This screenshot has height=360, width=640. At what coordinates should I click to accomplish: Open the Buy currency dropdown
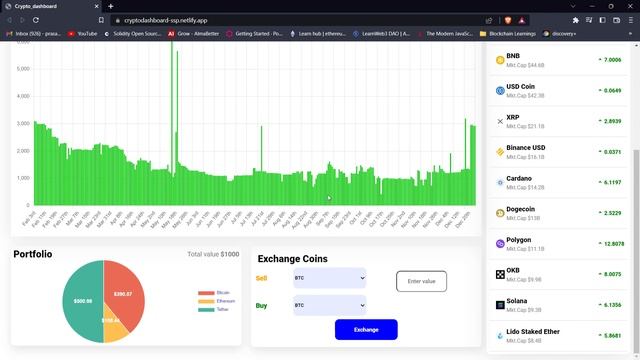coord(329,305)
